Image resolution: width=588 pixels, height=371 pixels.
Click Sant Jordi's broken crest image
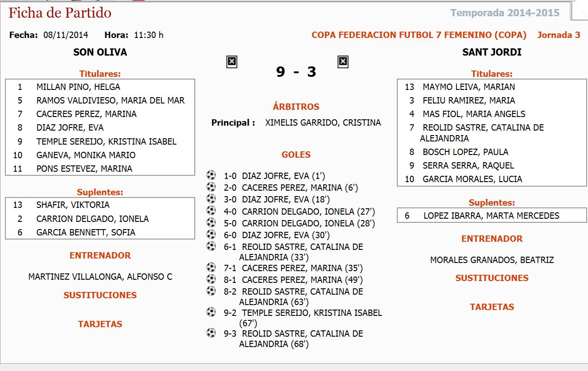click(x=343, y=61)
